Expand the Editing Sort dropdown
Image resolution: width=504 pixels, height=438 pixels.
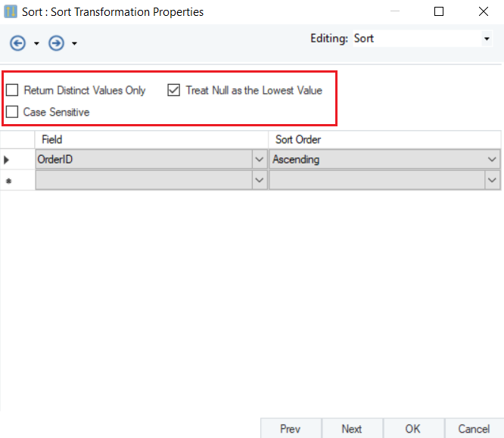pyautogui.click(x=486, y=39)
